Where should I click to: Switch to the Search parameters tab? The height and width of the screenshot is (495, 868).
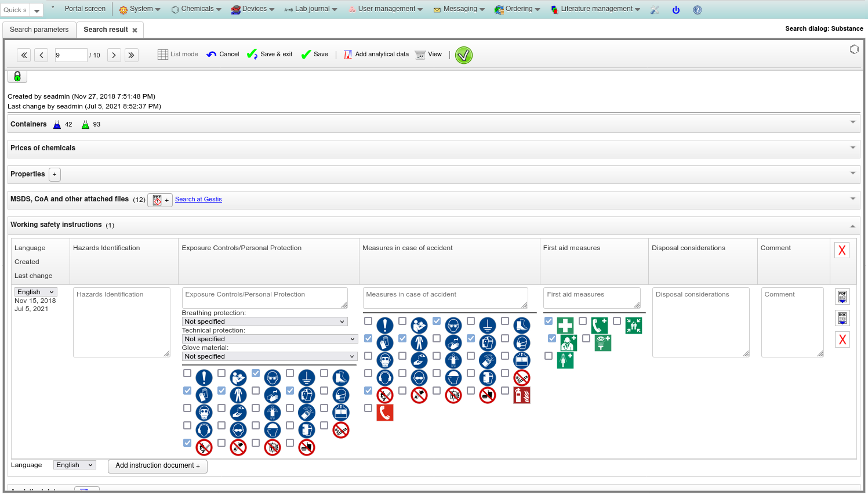[39, 30]
